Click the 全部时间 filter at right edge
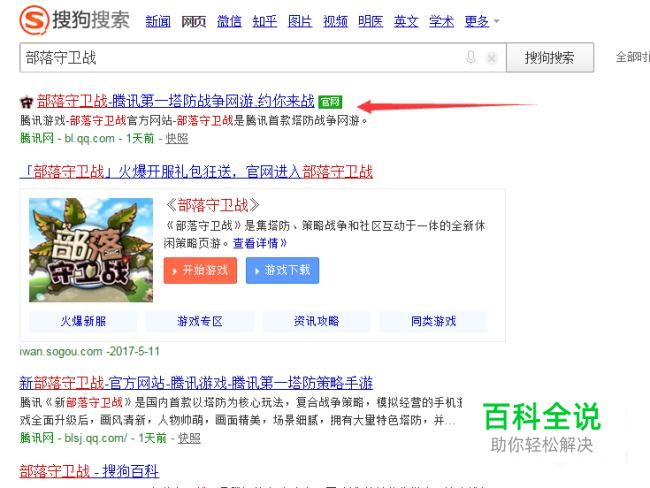Image resolution: width=650 pixels, height=488 pixels. pyautogui.click(x=633, y=57)
